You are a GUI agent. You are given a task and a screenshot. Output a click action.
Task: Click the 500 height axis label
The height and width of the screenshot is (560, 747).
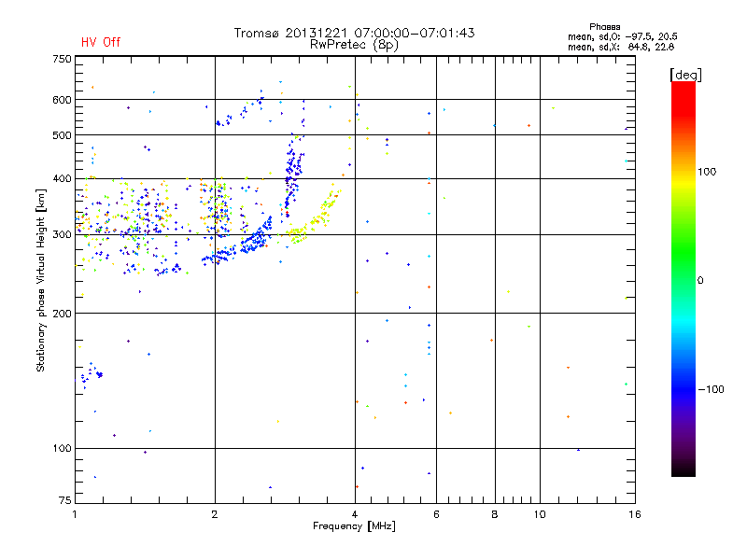[62, 135]
